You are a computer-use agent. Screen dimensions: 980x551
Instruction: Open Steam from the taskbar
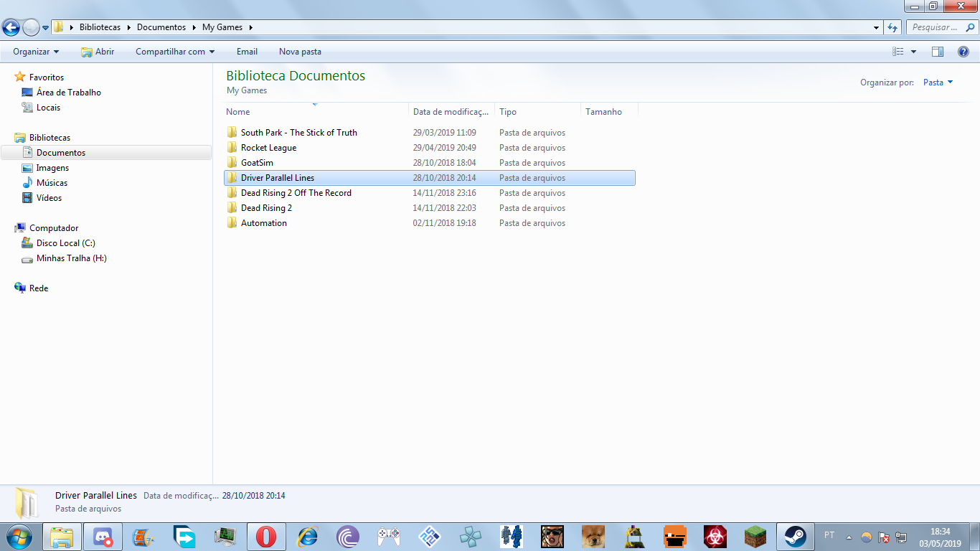(796, 537)
